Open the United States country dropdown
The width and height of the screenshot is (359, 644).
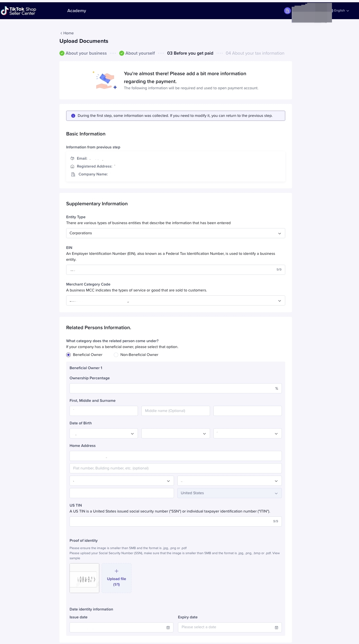tap(229, 493)
